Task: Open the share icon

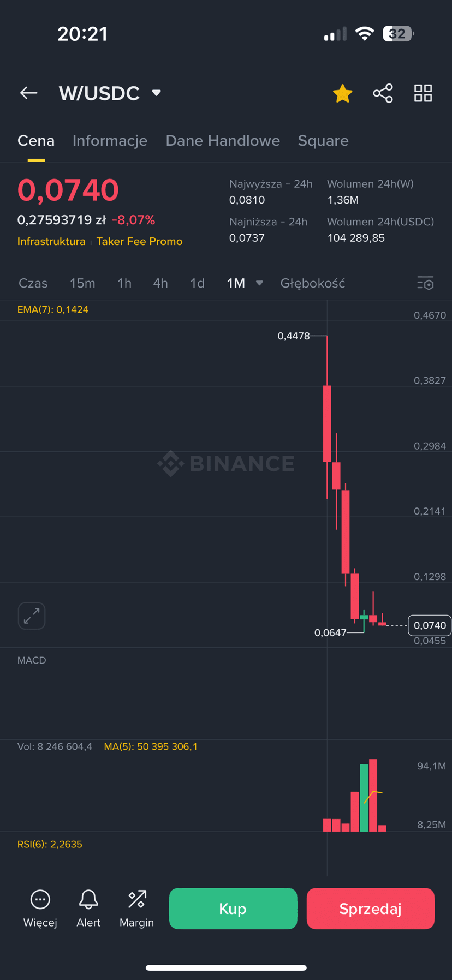Action: [x=383, y=93]
